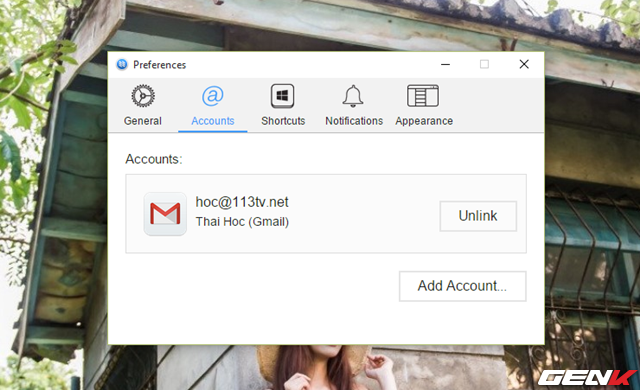This screenshot has height=390, width=640.
Task: Open the Shortcuts Windows-key icon
Action: click(282, 96)
